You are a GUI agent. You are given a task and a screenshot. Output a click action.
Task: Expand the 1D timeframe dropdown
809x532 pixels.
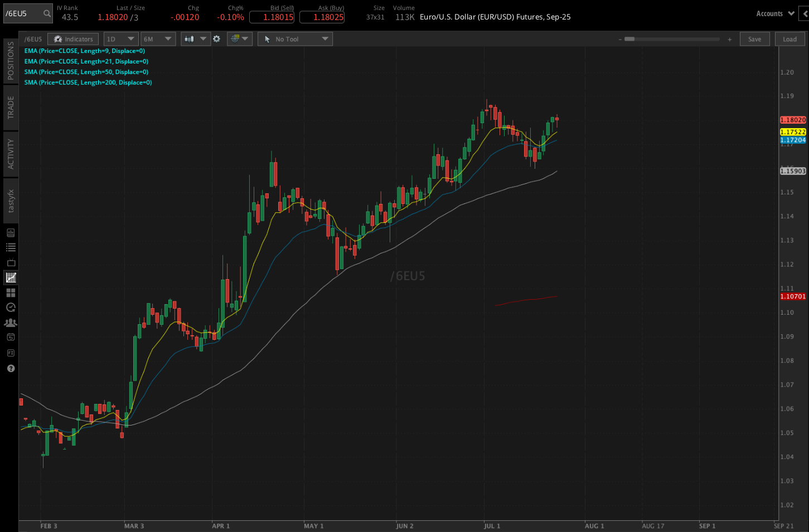(120, 39)
